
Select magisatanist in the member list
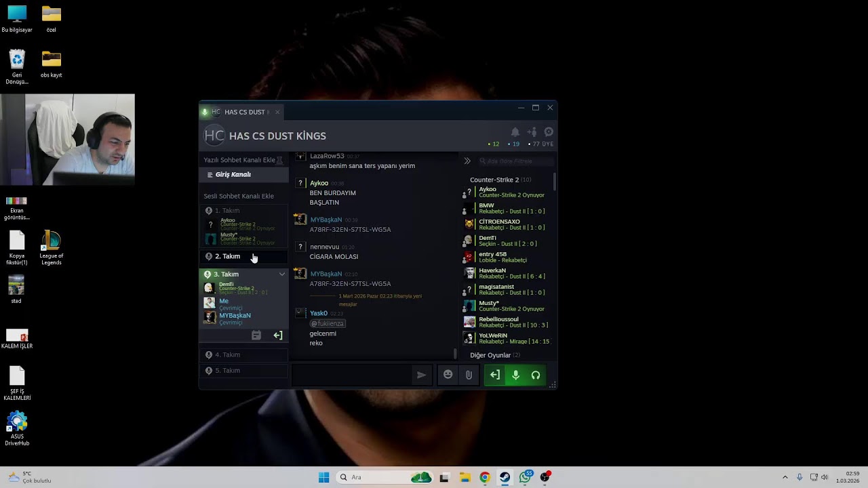(x=509, y=289)
